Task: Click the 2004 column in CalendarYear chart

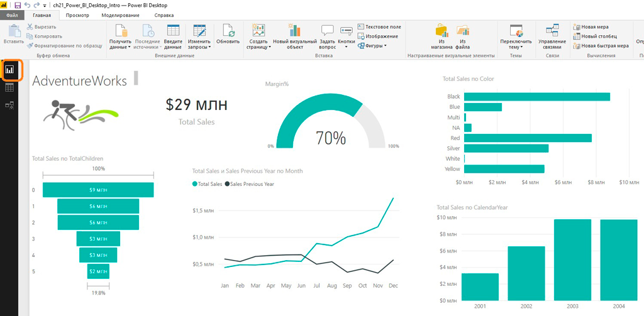Action: click(619, 260)
